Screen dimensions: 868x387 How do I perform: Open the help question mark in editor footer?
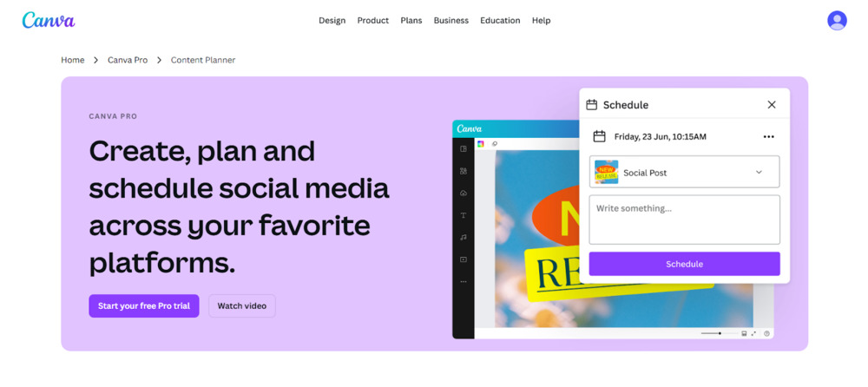pyautogui.click(x=766, y=333)
